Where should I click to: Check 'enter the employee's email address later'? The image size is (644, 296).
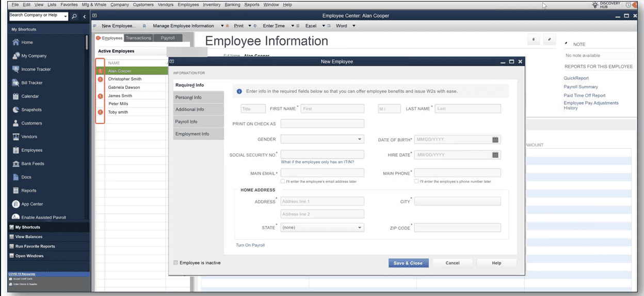[x=283, y=181]
